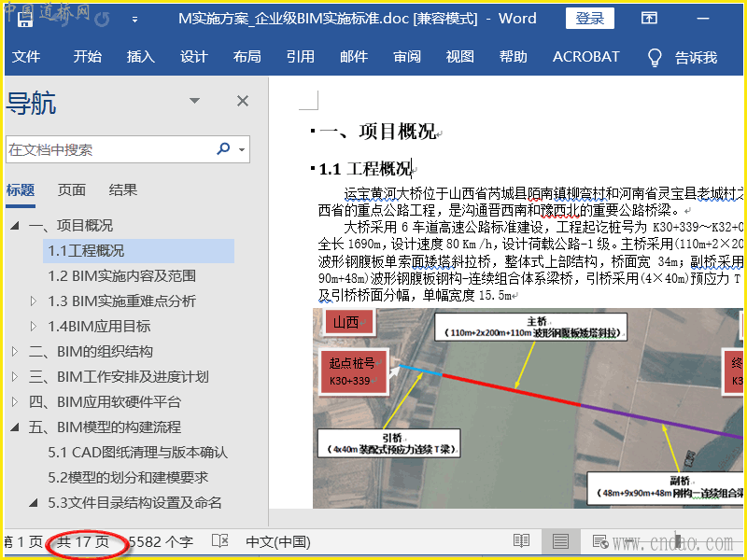Click the proofing errors book icon
This screenshot has width=747, height=560.
pyautogui.click(x=220, y=541)
